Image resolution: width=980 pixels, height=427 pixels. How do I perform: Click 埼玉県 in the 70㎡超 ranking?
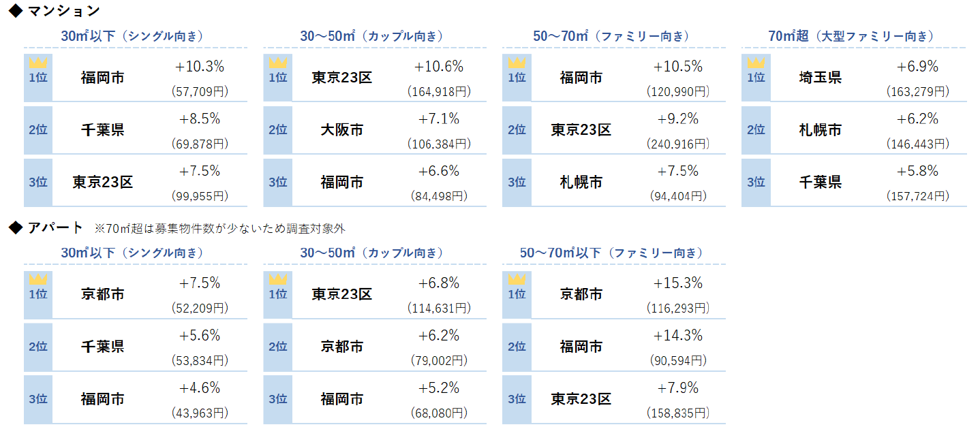pos(821,77)
